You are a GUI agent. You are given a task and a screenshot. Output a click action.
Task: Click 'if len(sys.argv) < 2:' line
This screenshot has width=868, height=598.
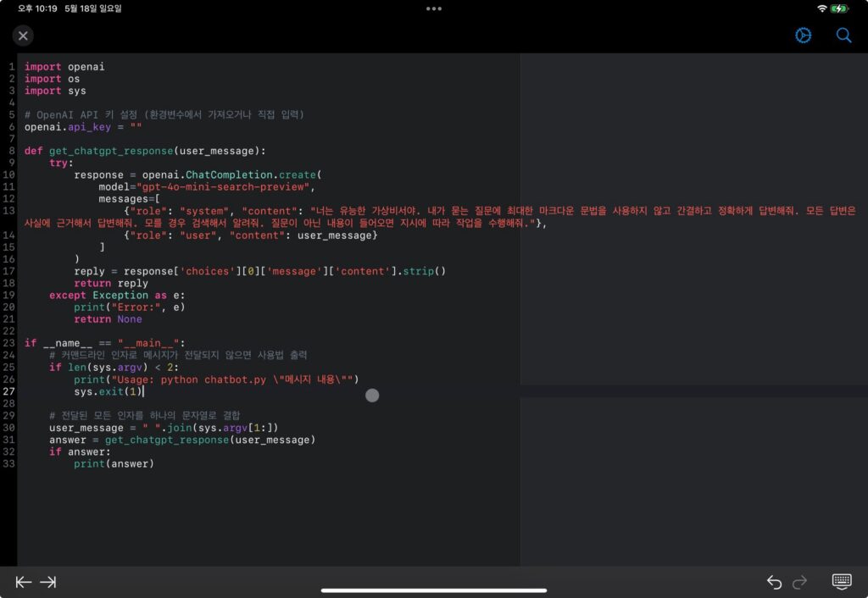(114, 368)
